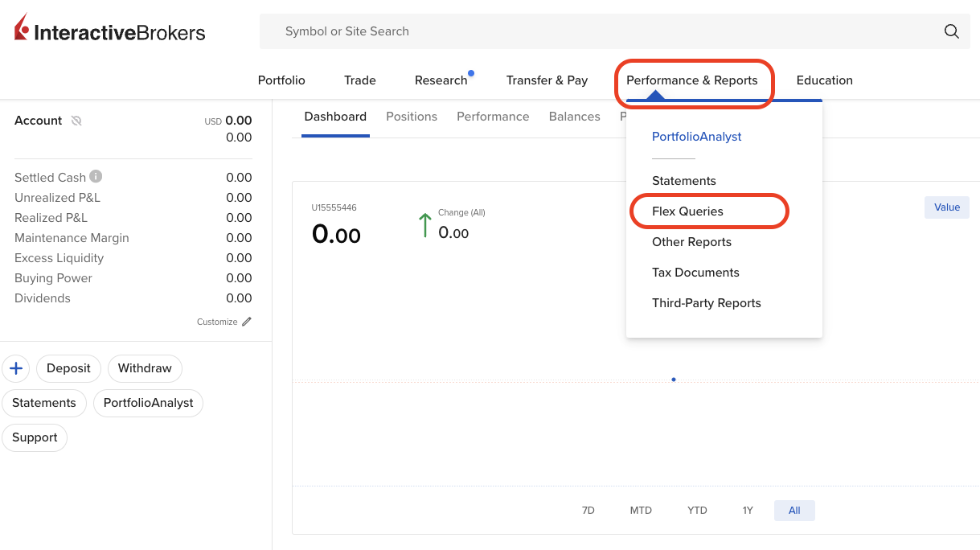This screenshot has height=550, width=980.
Task: Click the search magnifier icon
Action: [951, 31]
